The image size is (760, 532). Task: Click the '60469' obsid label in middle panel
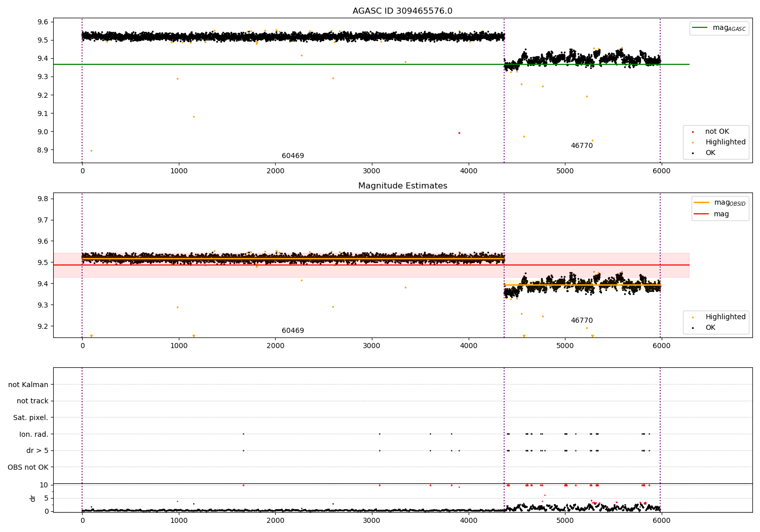pos(293,331)
